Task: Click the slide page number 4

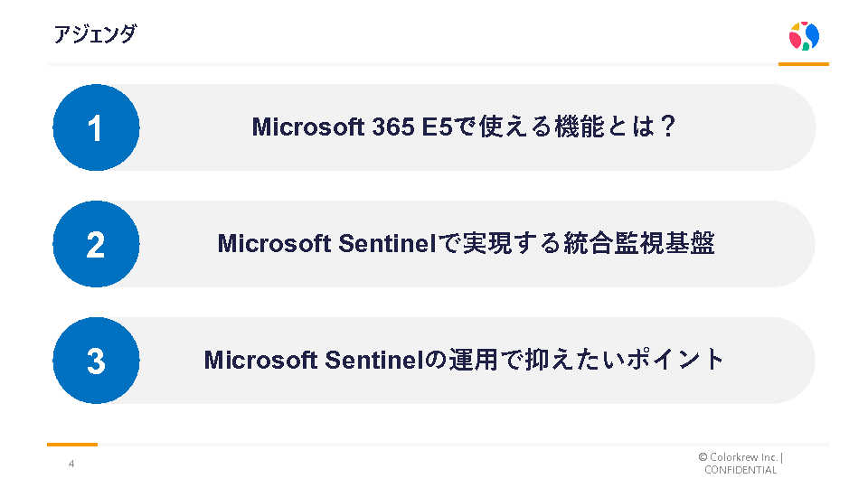Action: tap(71, 464)
